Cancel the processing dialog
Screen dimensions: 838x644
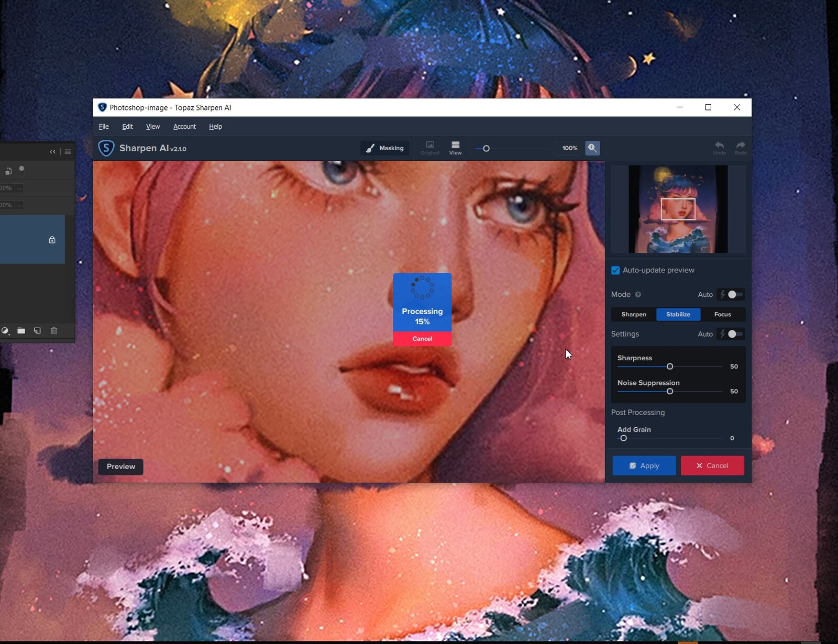[x=422, y=339]
